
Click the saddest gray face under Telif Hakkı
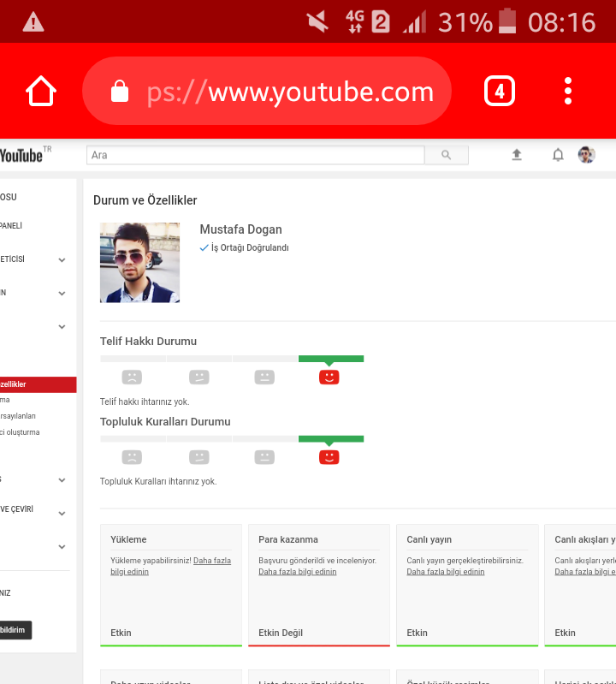(x=132, y=377)
